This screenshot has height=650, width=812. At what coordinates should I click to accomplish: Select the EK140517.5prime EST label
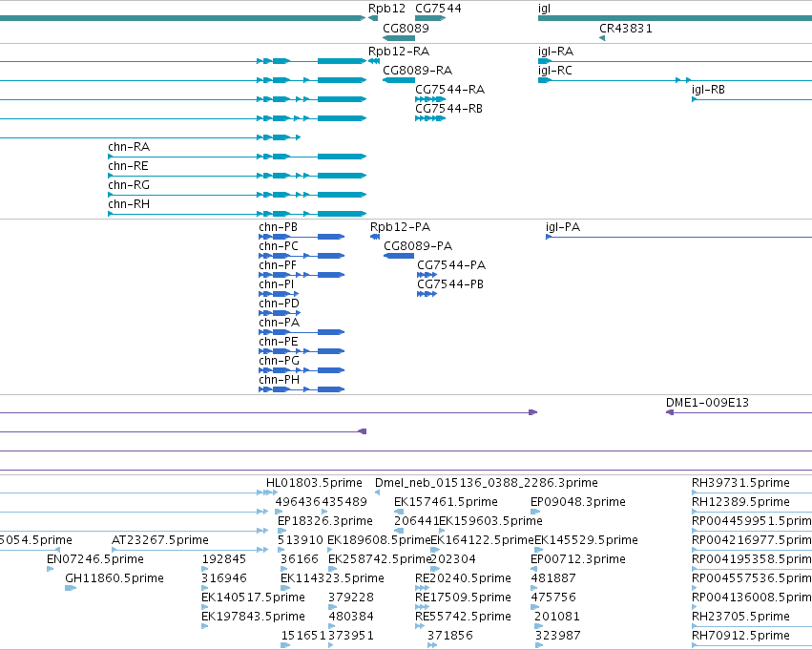(253, 598)
